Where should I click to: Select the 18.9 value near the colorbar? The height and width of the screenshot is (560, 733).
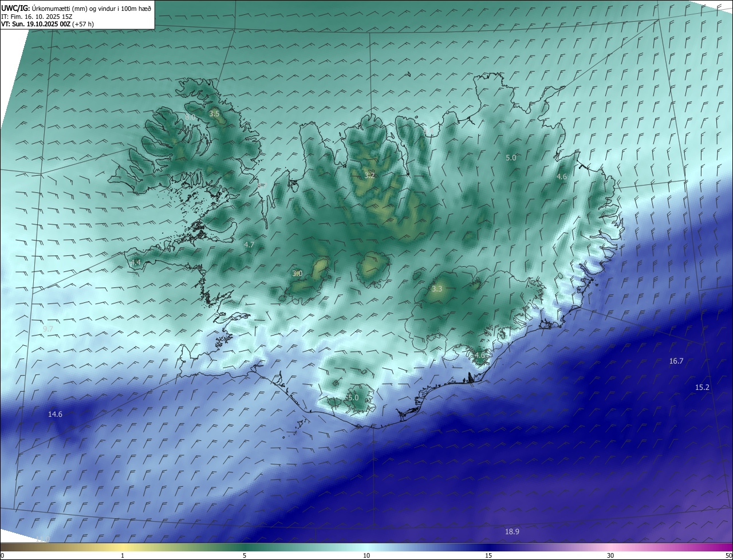click(512, 531)
